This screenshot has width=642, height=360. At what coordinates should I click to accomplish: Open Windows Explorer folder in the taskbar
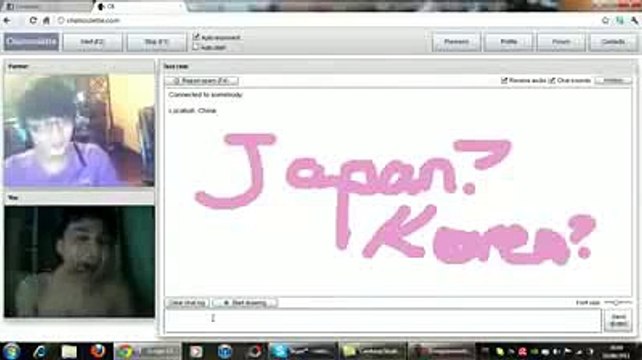69,351
